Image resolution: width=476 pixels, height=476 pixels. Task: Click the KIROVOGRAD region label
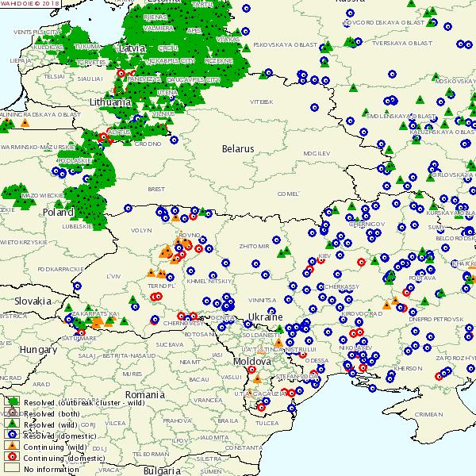[362, 314]
